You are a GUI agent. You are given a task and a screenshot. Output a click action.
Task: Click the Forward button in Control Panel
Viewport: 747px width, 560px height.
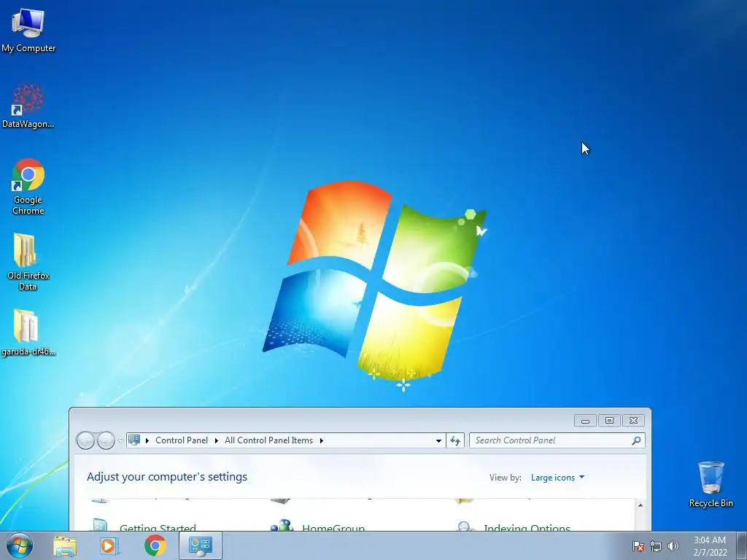click(x=106, y=440)
